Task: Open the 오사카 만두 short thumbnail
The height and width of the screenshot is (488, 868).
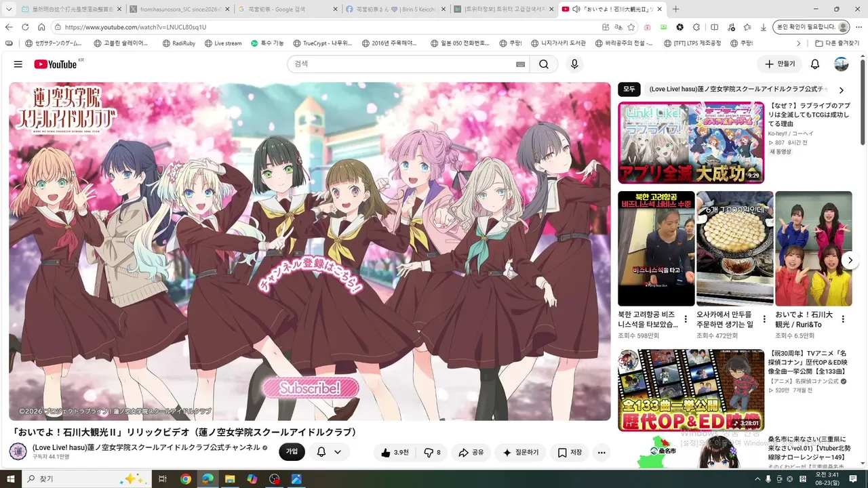Action: tap(735, 249)
